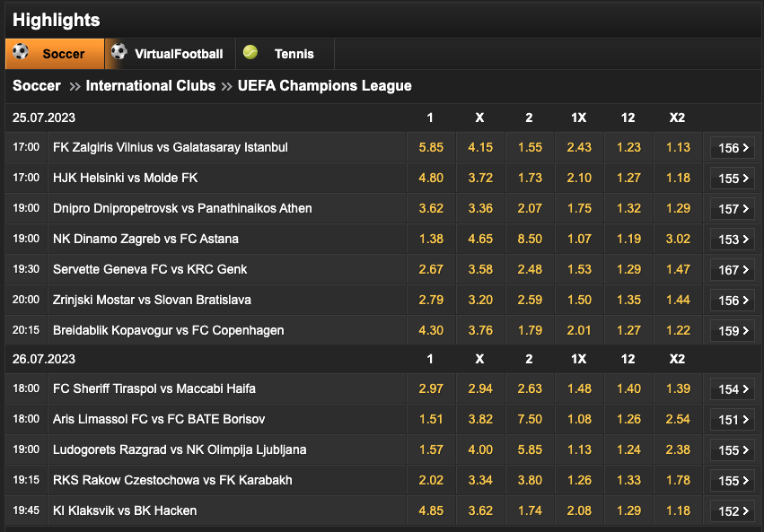
Task: Click the VirtualFootball ball icon
Action: point(119,52)
